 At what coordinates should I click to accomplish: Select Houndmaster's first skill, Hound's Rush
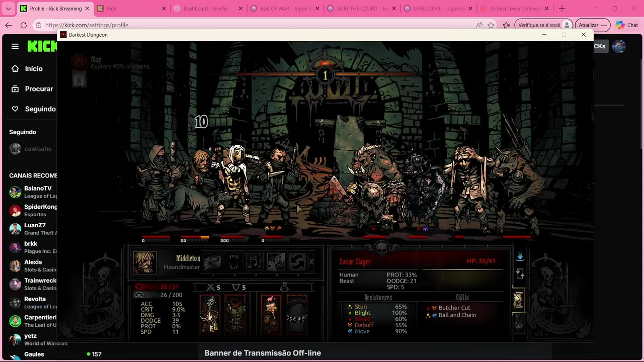point(212,261)
